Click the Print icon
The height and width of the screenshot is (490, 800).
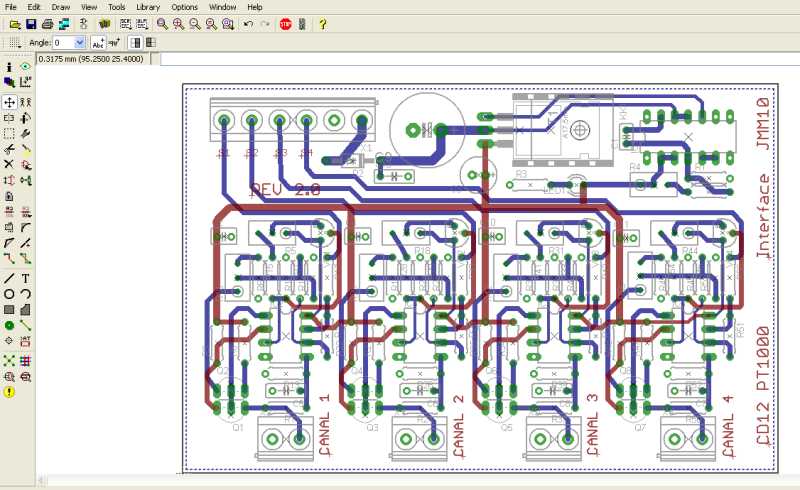tap(48, 24)
